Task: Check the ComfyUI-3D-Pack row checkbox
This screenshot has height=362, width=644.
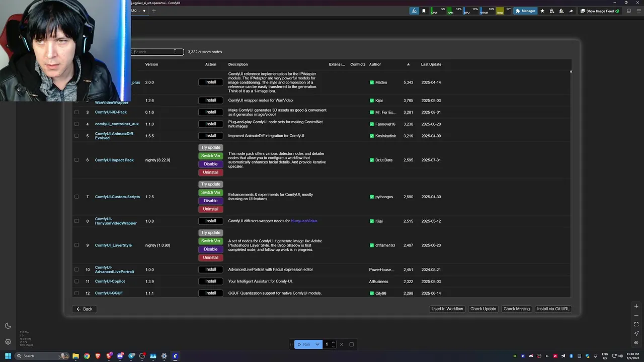Action: click(x=76, y=112)
